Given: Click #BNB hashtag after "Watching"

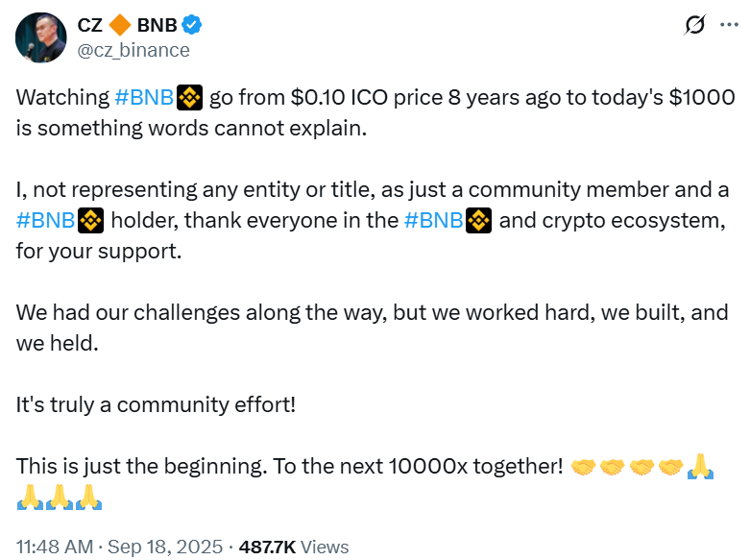Looking at the screenshot, I should click(x=144, y=97).
